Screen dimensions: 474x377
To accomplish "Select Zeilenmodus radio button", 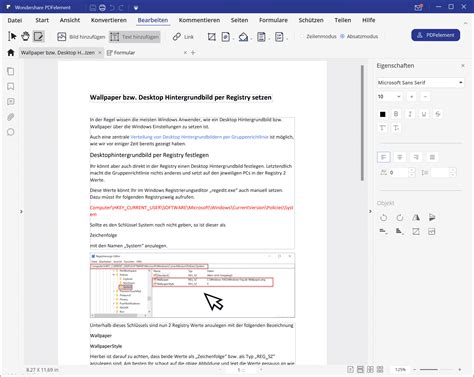I will [302, 36].
